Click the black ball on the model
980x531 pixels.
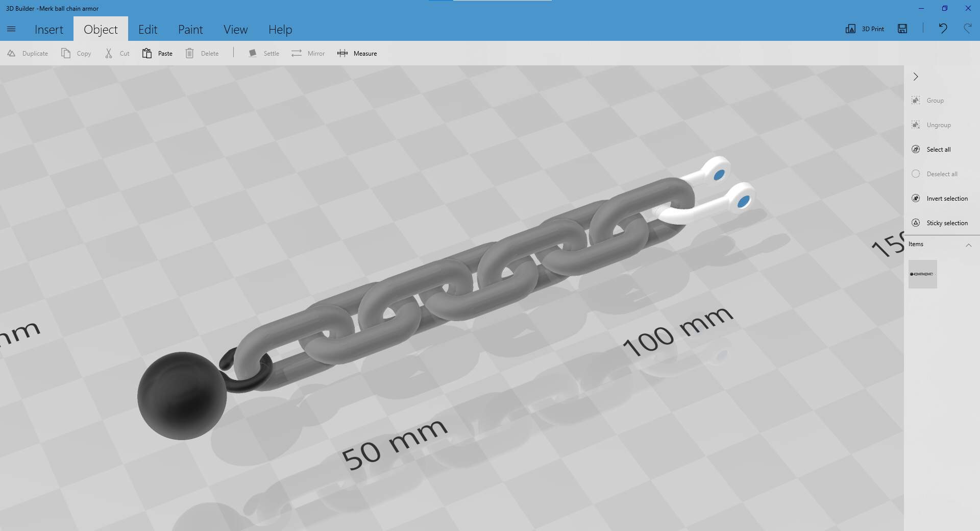tap(181, 396)
